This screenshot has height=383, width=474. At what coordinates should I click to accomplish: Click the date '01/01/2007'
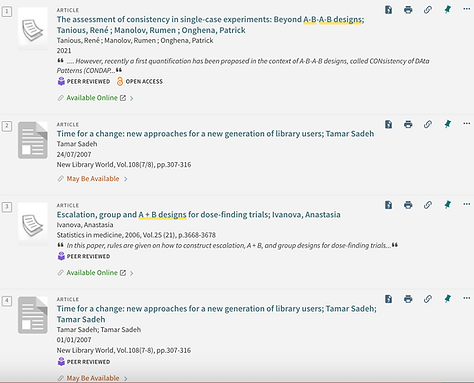[74, 340]
